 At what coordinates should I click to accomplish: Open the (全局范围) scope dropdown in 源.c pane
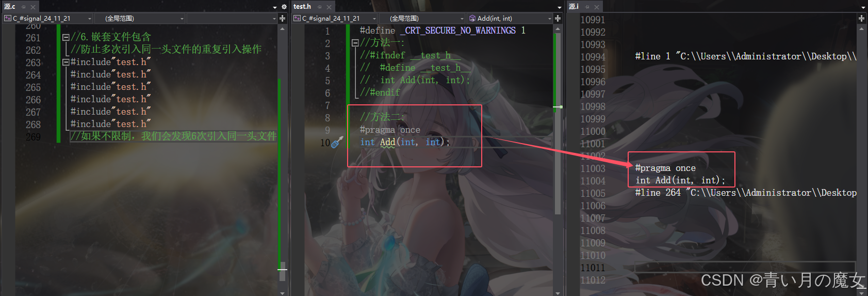click(139, 18)
